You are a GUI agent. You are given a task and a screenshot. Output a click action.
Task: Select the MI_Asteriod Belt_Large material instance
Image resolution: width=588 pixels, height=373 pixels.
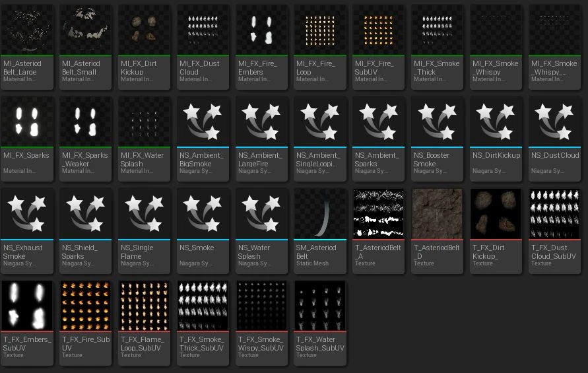pyautogui.click(x=27, y=47)
